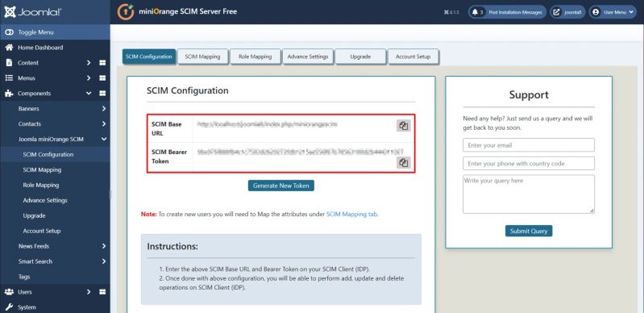Switch to SCIM Configuration tab

point(148,56)
